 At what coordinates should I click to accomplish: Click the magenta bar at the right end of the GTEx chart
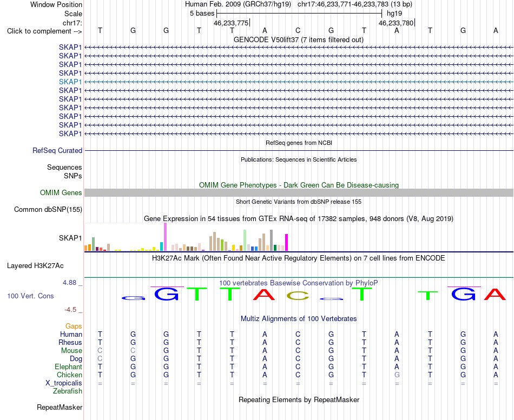(x=287, y=243)
